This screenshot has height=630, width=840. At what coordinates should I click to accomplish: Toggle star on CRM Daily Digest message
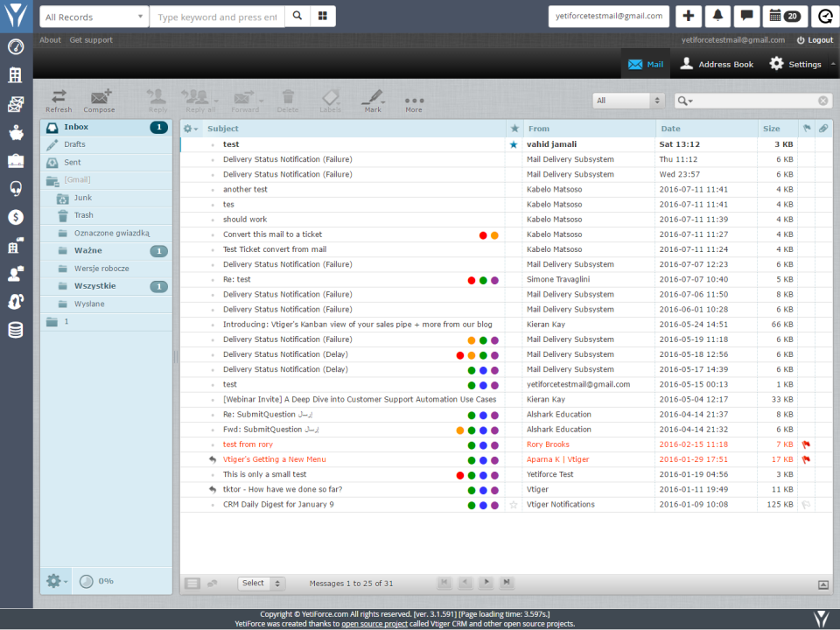(x=514, y=505)
